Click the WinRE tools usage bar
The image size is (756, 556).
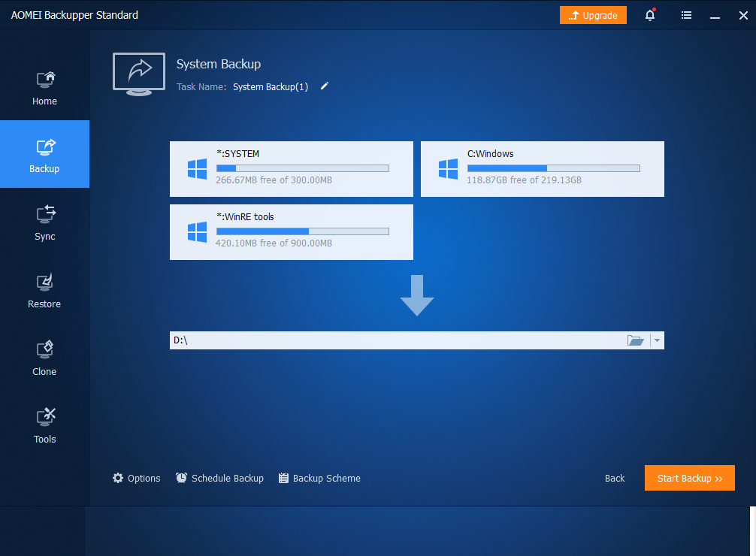pyautogui.click(x=302, y=231)
